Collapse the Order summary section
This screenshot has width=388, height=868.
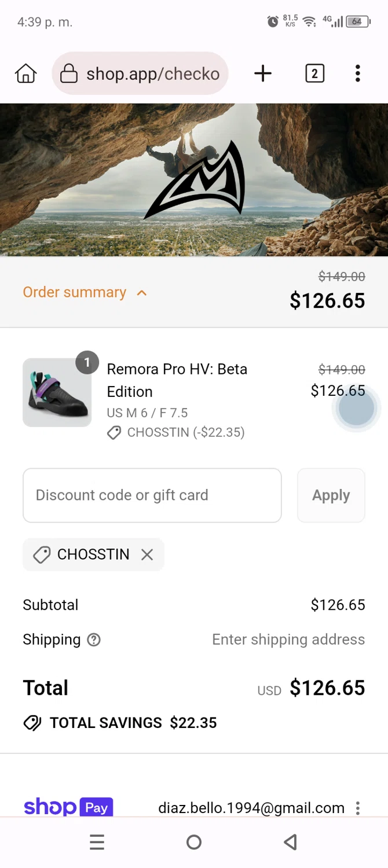[x=75, y=292]
